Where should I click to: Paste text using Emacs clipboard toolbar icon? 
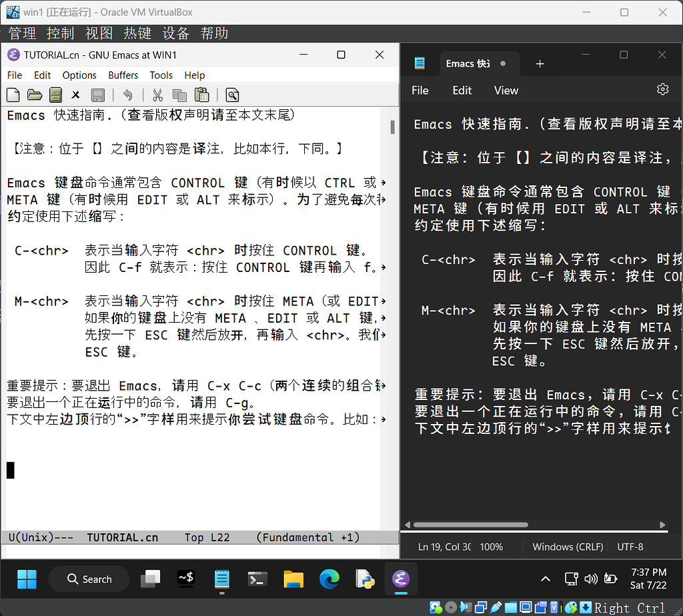point(201,95)
